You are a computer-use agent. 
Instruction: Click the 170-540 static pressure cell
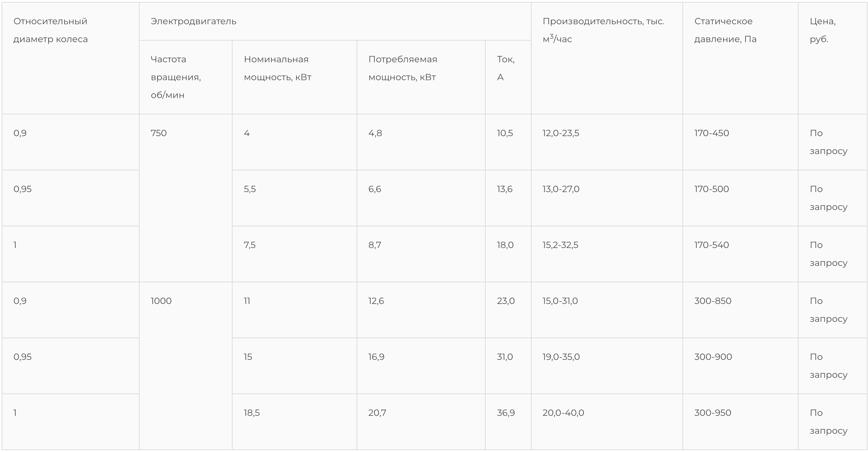(712, 245)
